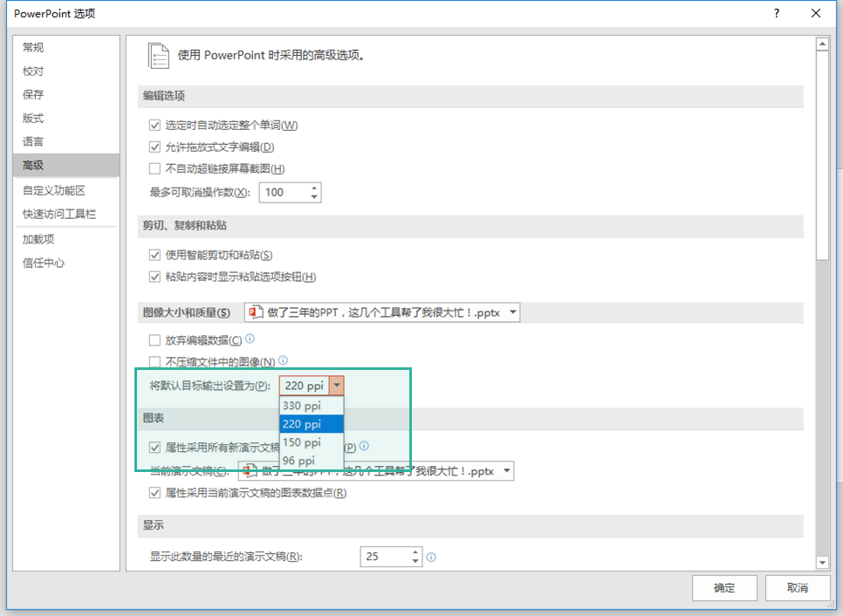Open the 加载项 category

tap(65, 239)
